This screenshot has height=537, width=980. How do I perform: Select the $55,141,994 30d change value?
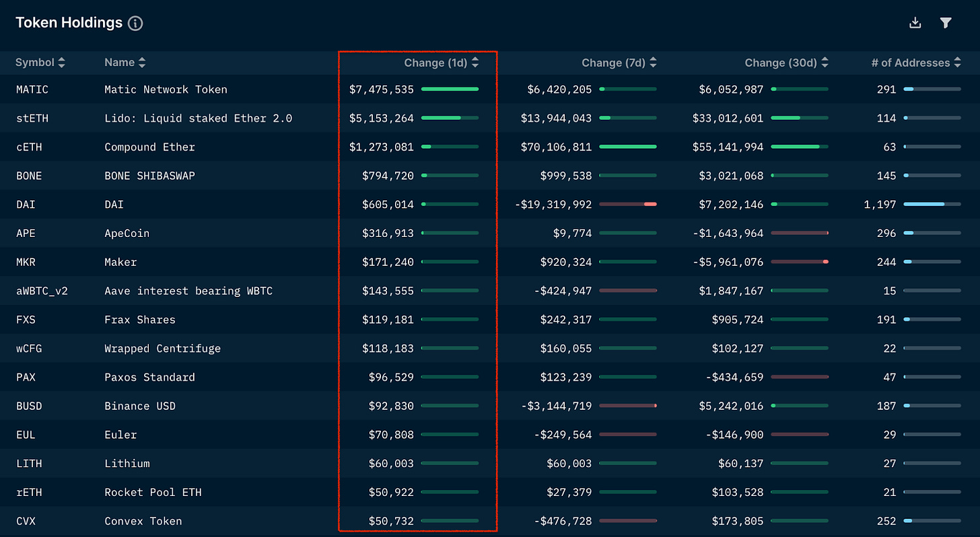[728, 147]
